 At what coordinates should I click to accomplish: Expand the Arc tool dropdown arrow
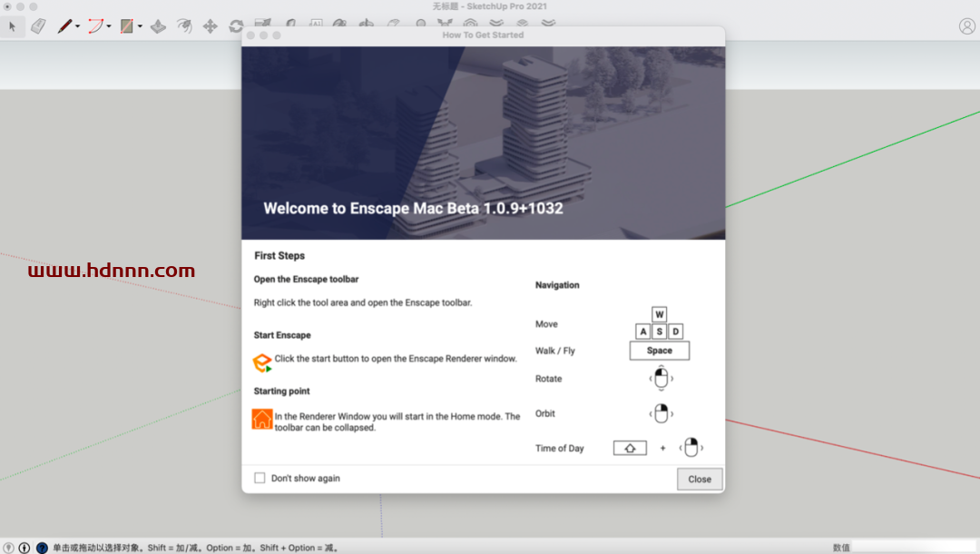[109, 26]
